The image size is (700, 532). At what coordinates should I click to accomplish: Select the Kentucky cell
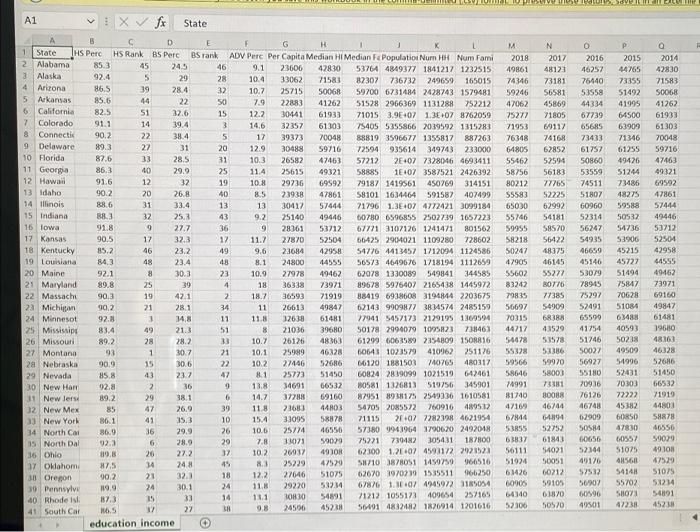[58, 250]
